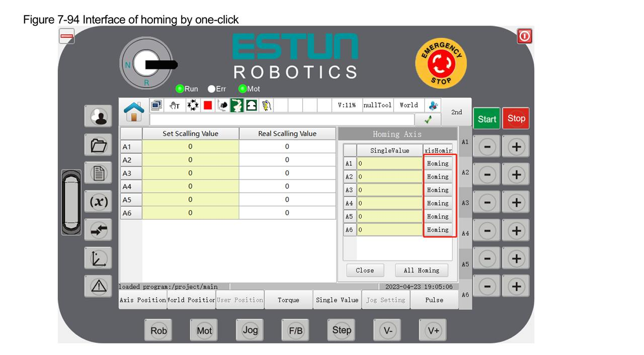This screenshot has height=355, width=644.
Task: Open the alarm warning triangle icon
Action: pos(98,286)
